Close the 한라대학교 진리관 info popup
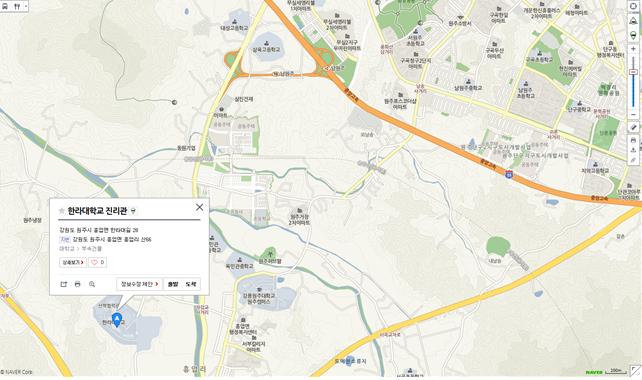 (199, 207)
